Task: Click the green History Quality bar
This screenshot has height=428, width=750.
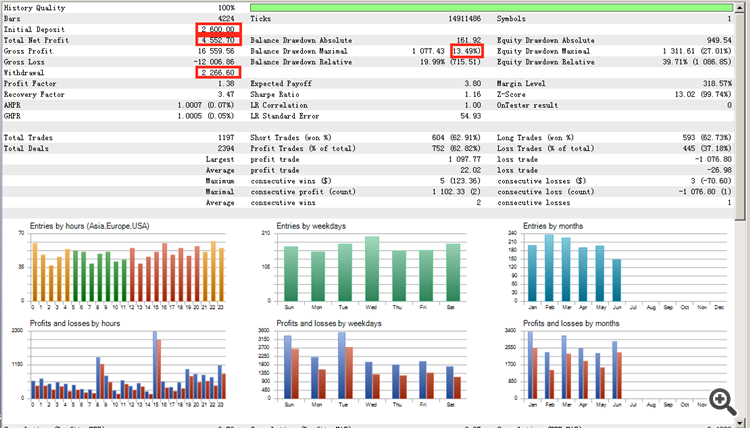Action: (x=491, y=8)
